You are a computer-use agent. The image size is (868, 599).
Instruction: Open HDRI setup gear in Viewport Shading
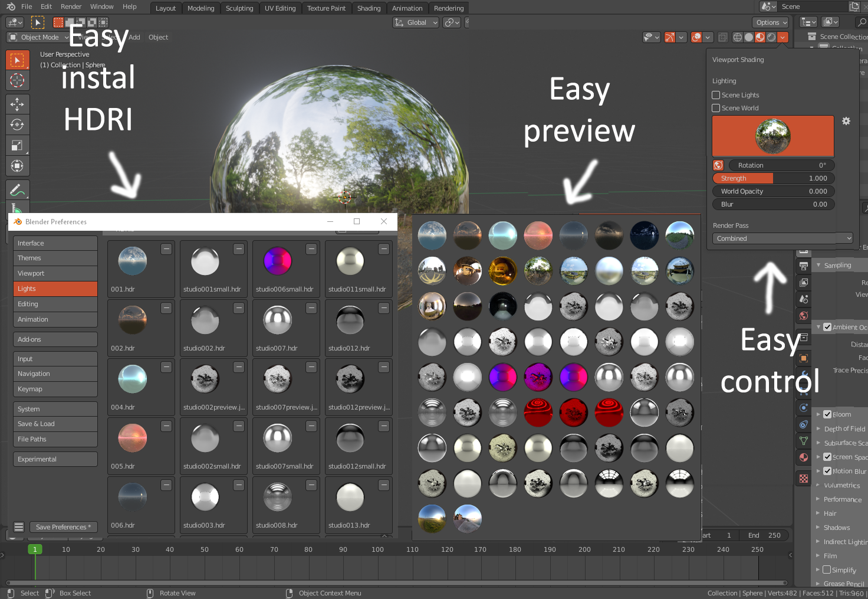(x=846, y=121)
